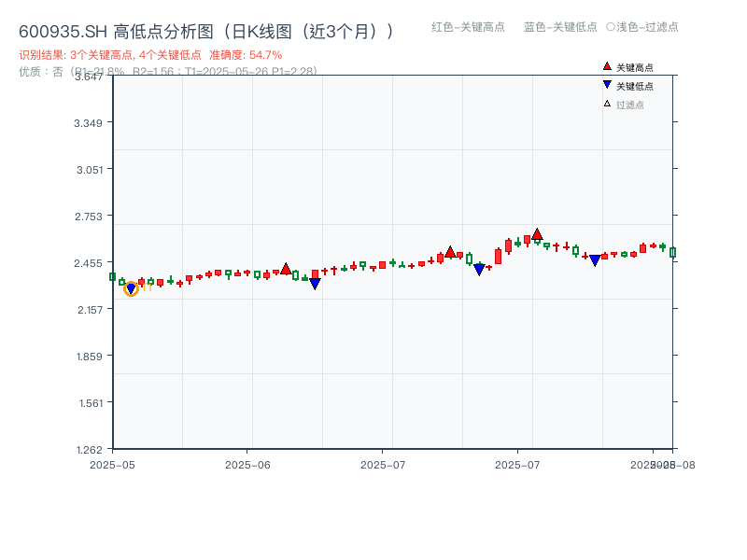
Task: Select the last blue key-low triangle marker
Action: tap(595, 260)
